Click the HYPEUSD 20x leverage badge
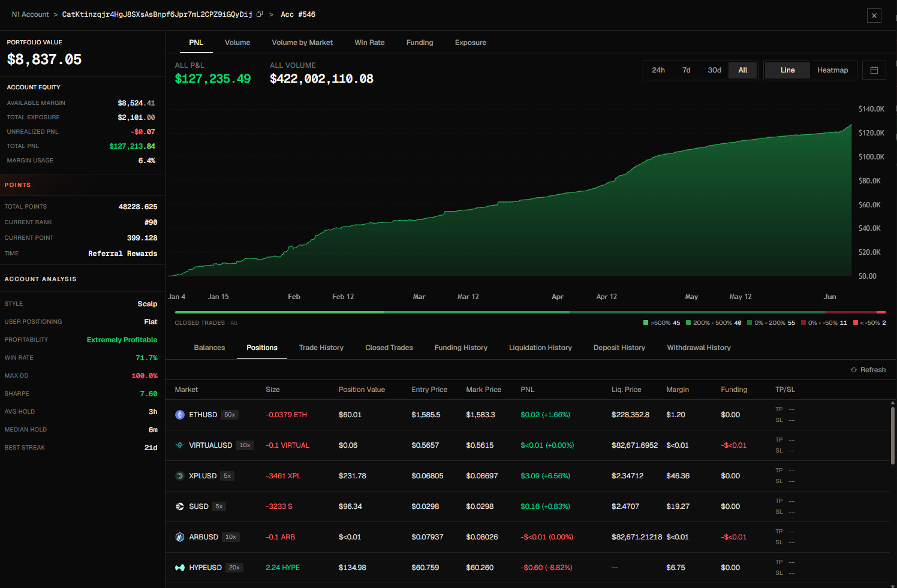897x588 pixels. (234, 568)
